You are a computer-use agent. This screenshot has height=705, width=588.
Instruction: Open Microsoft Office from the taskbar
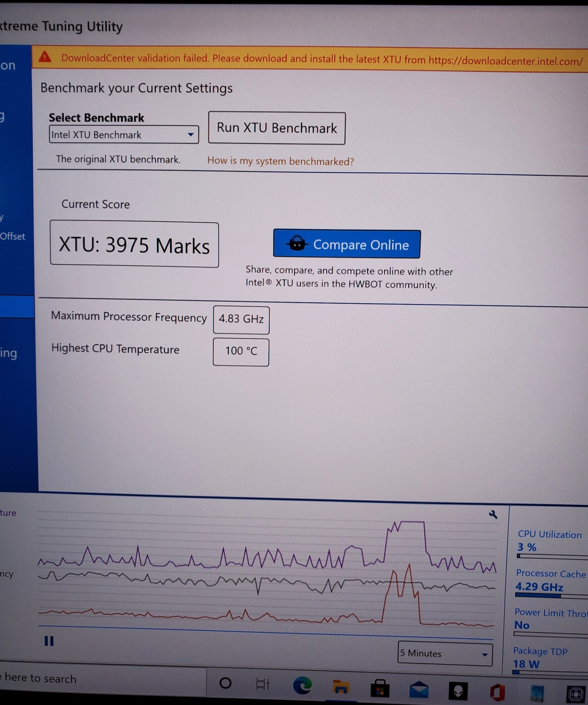coord(497,692)
